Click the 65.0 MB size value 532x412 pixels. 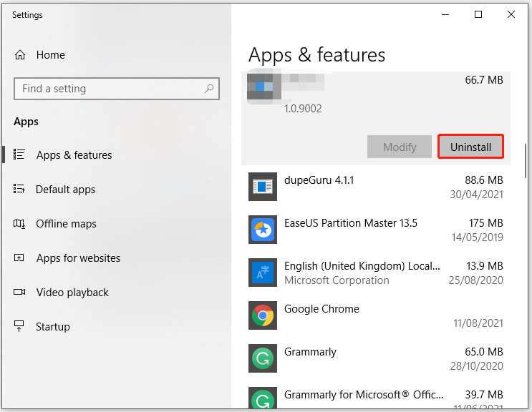[484, 352]
